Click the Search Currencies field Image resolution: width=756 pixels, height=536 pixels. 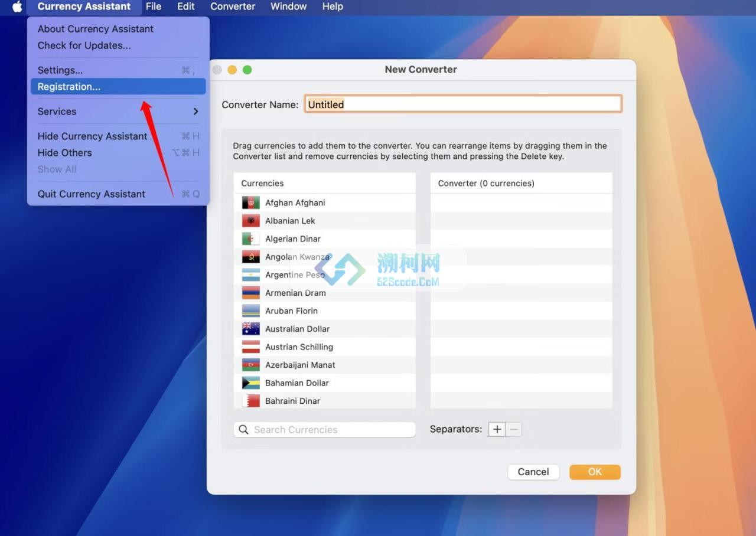pyautogui.click(x=325, y=430)
